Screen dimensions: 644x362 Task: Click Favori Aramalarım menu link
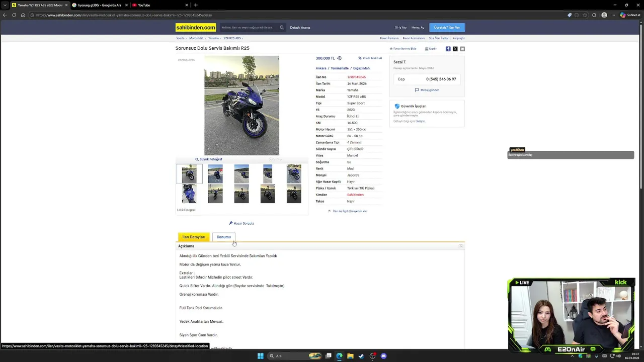coord(414,38)
